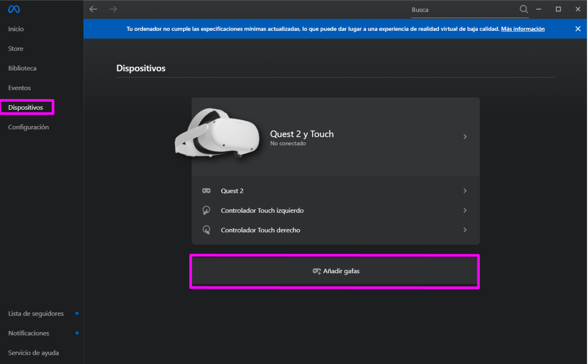The image size is (588, 364).
Task: Click the Quest 2 headset list icon
Action: [x=206, y=191]
